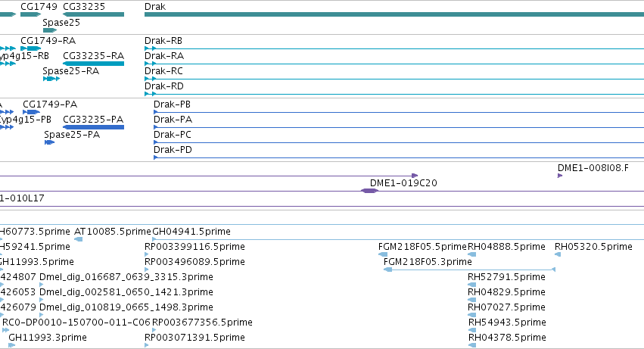This screenshot has width=644, height=349.
Task: Click the Drak-RD transcript label
Action: (164, 86)
